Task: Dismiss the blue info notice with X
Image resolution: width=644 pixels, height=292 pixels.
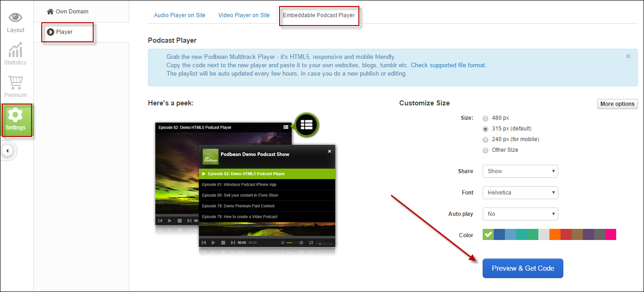Action: 628,56
